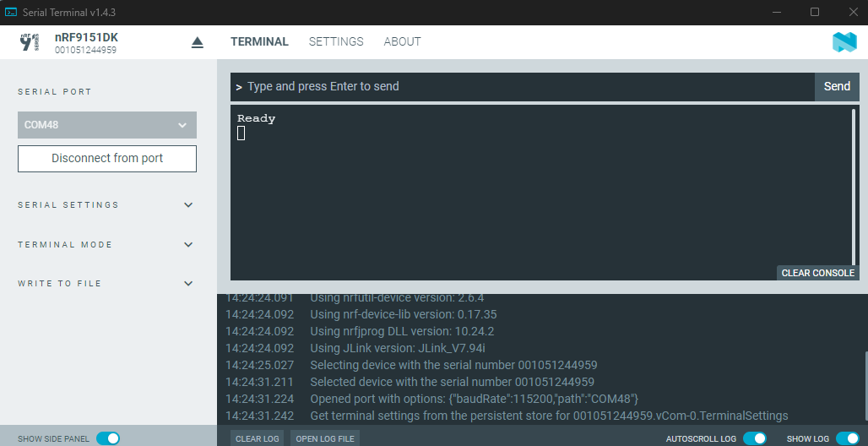Toggle the Show Side Panel switch
The height and width of the screenshot is (446, 868).
pos(108,438)
